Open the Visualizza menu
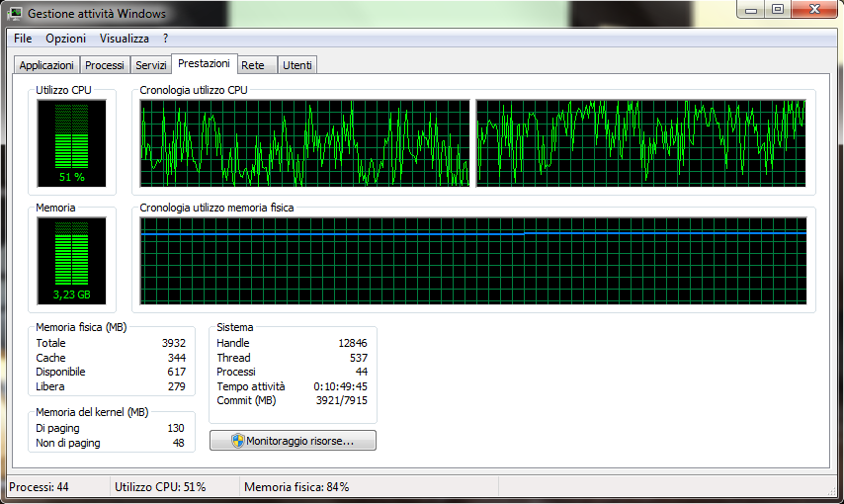This screenshot has width=844, height=504. tap(125, 39)
